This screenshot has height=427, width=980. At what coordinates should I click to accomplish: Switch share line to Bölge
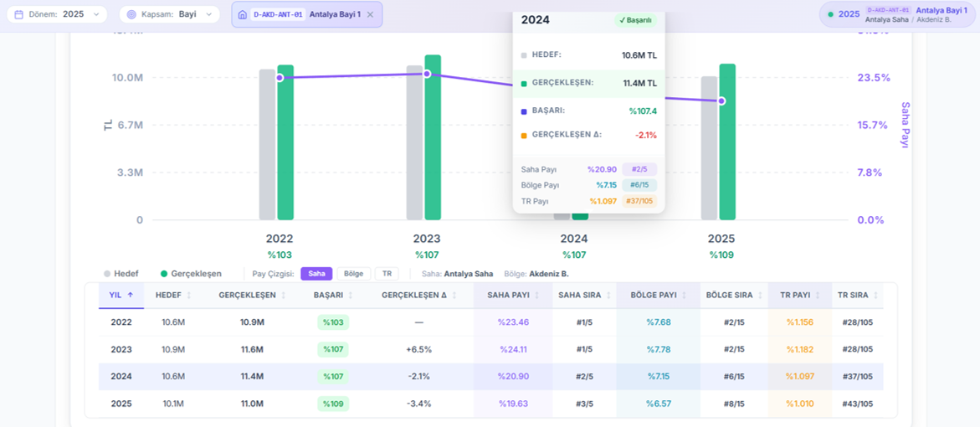pos(353,274)
